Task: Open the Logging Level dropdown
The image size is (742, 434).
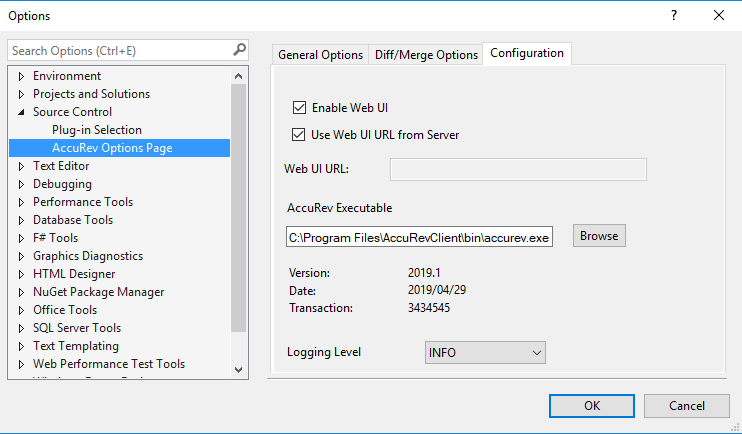Action: (485, 352)
